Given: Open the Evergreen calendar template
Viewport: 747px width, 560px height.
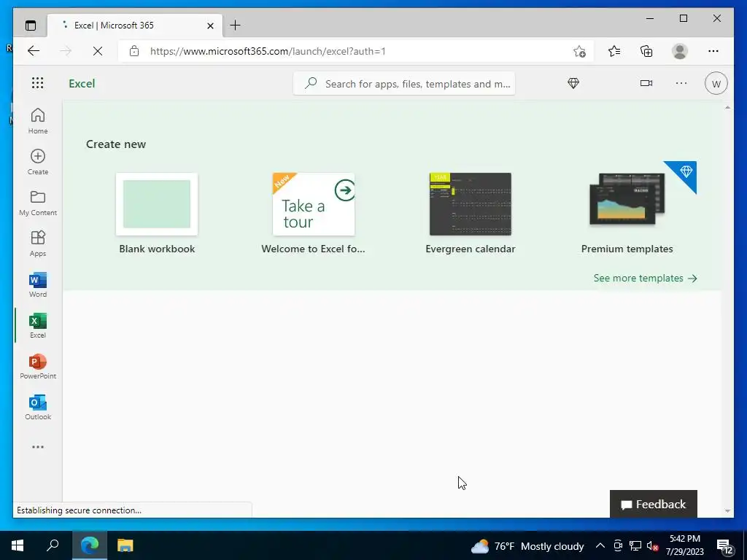Looking at the screenshot, I should [x=471, y=204].
